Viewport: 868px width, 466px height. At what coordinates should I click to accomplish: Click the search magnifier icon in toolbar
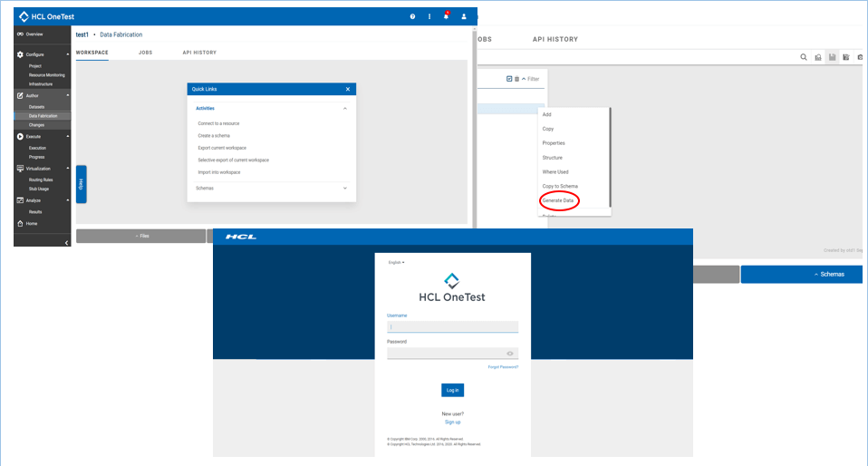pyautogui.click(x=803, y=57)
